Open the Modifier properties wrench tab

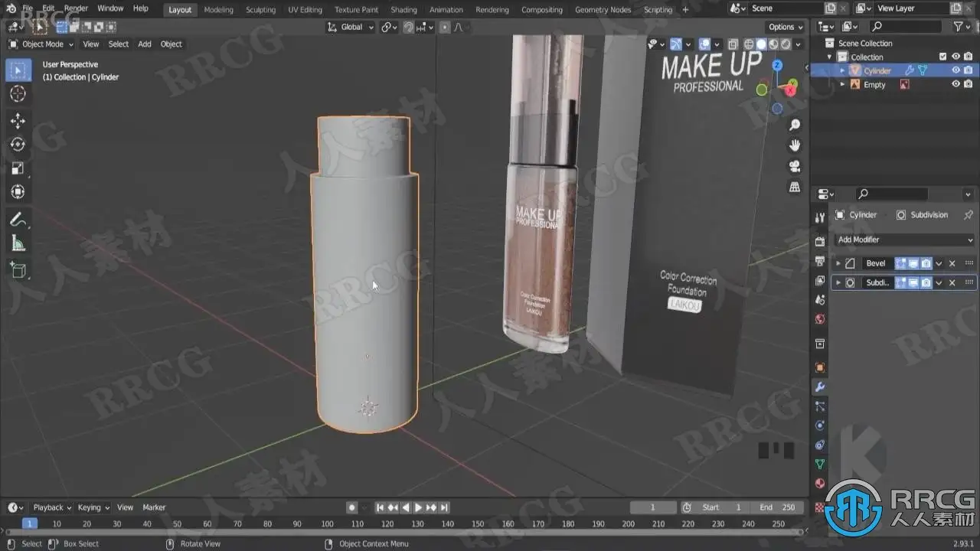click(820, 387)
